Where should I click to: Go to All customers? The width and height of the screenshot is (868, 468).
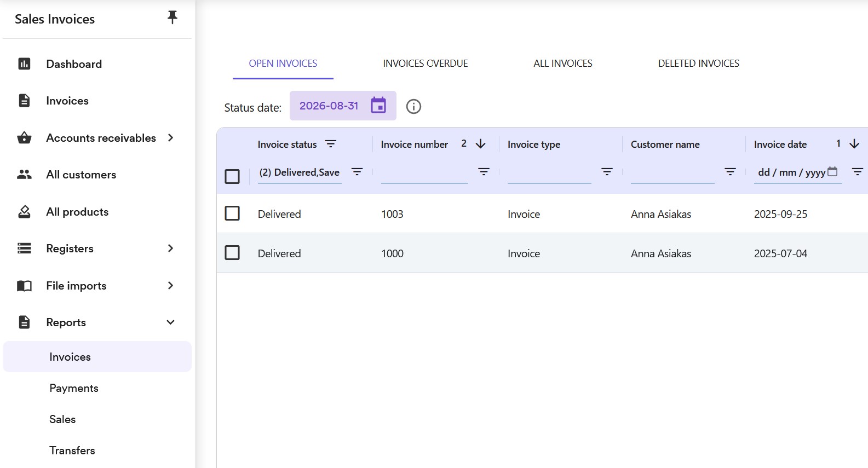tap(81, 175)
